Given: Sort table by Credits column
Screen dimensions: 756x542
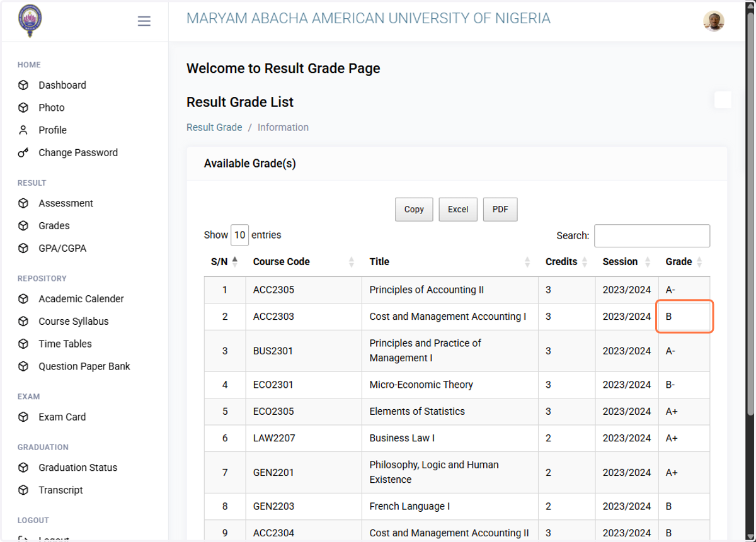Looking at the screenshot, I should (566, 262).
